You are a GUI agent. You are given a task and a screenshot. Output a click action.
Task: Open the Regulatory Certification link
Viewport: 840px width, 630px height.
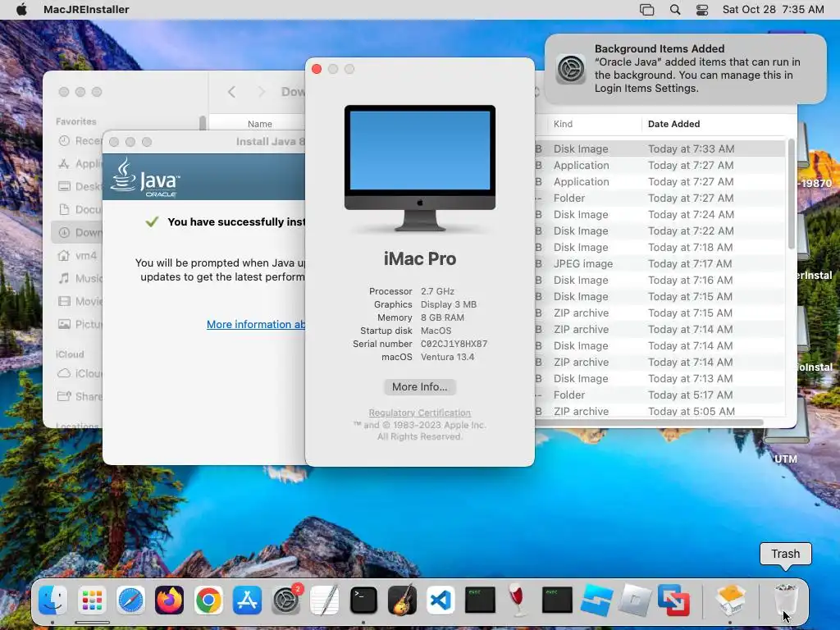pos(419,413)
